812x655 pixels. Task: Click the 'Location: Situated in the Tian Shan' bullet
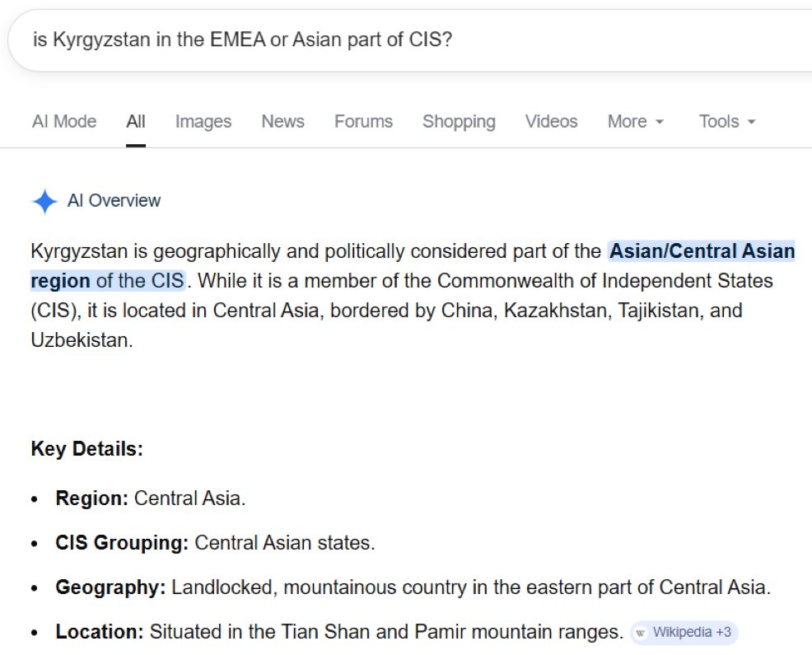[x=340, y=632]
